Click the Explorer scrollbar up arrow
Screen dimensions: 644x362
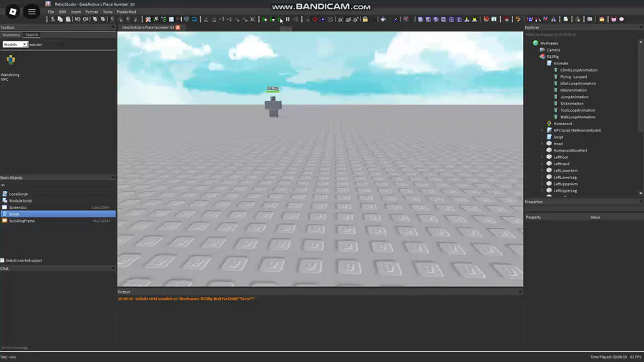[x=640, y=42]
